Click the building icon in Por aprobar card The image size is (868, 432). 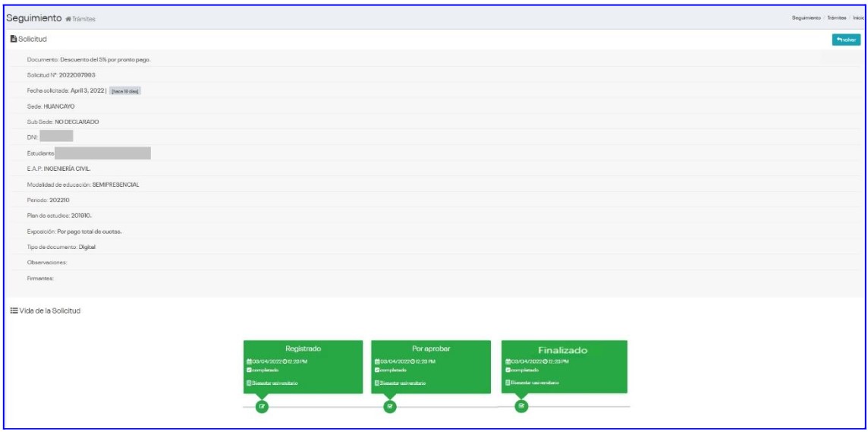377,383
